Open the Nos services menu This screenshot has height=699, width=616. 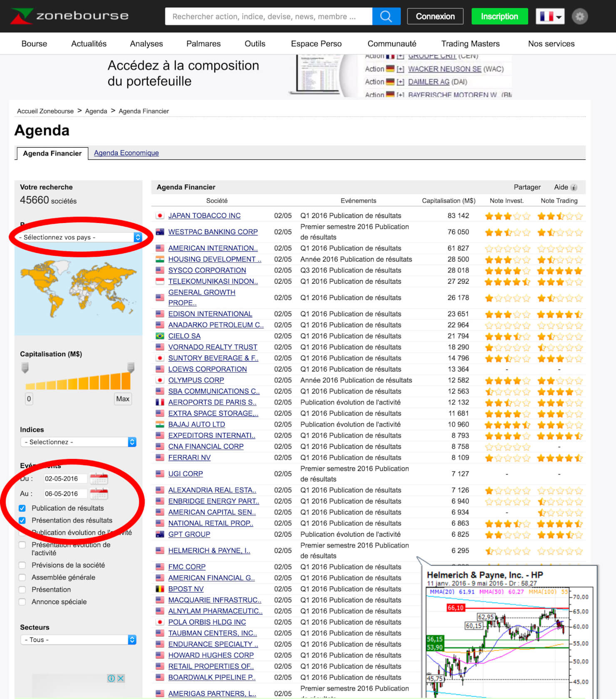pyautogui.click(x=551, y=44)
